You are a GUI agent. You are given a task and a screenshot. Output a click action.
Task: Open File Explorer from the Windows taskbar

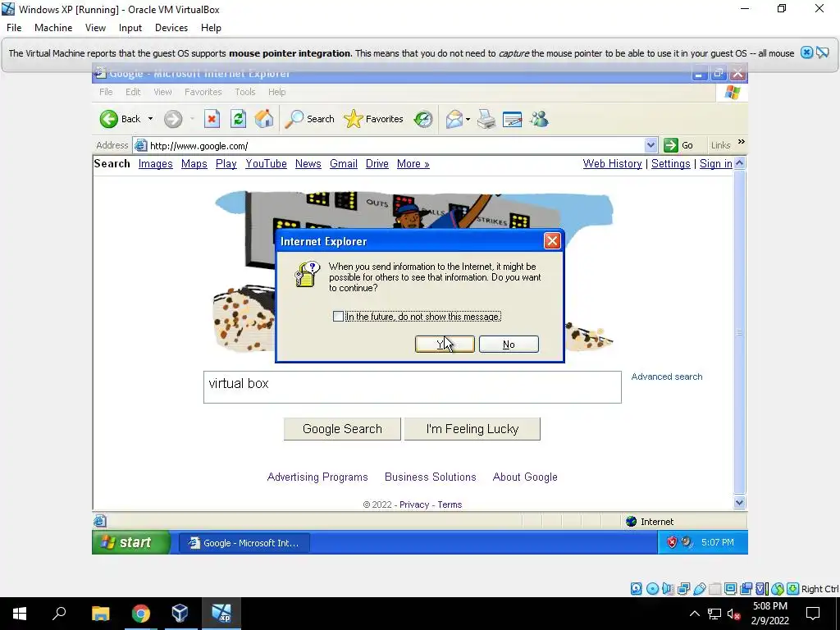click(101, 614)
